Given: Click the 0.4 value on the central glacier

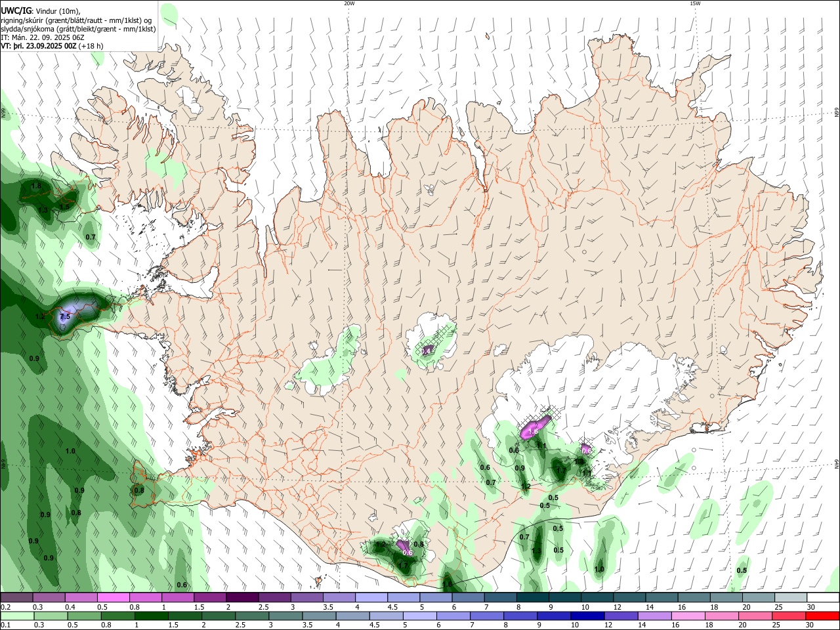Looking at the screenshot, I should pos(426,352).
